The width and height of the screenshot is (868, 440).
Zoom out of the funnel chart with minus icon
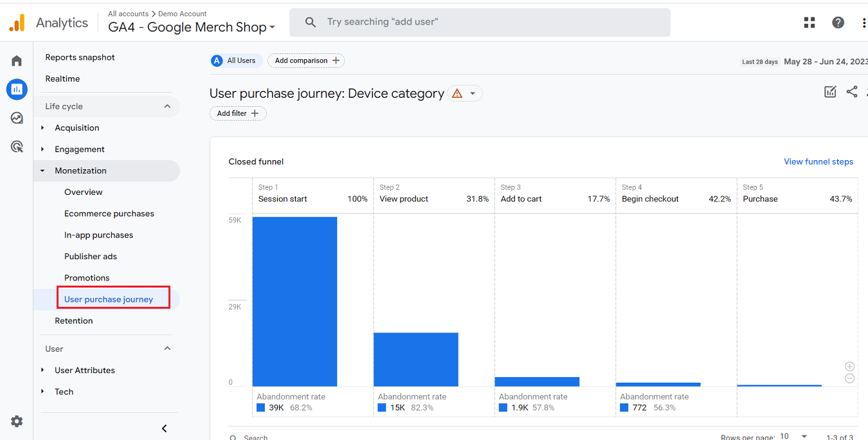coord(849,379)
